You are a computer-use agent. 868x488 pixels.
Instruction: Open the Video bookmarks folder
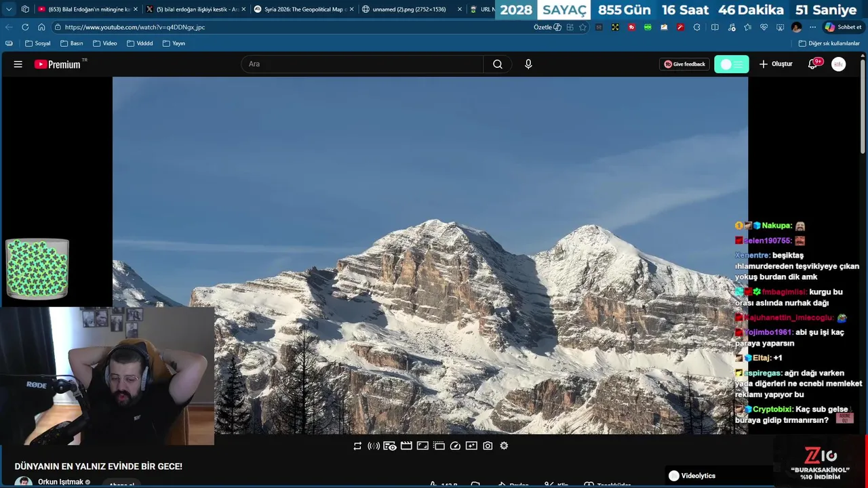[x=104, y=43]
